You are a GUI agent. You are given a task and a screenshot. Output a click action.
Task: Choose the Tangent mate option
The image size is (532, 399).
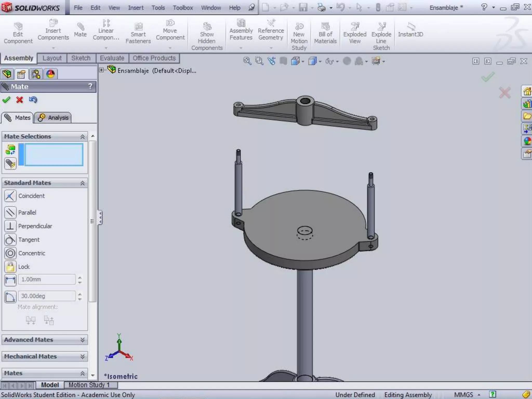[10, 240]
